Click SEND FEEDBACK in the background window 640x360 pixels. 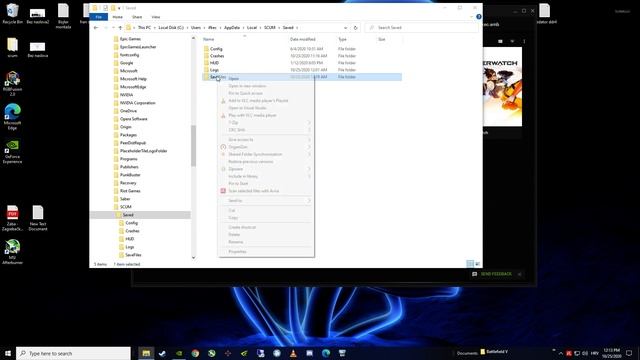point(496,274)
